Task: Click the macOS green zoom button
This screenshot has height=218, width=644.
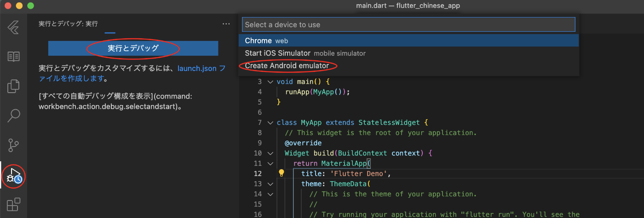Action: [30, 6]
